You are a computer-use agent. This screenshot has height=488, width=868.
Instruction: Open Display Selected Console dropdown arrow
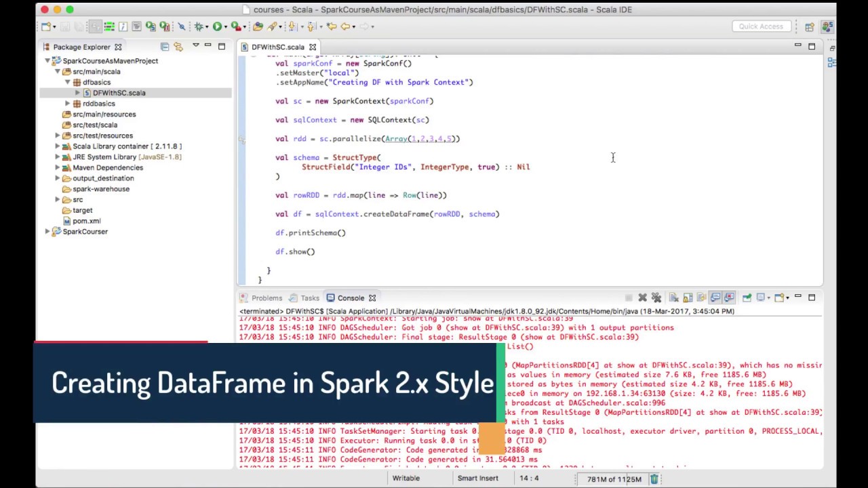[x=769, y=298]
